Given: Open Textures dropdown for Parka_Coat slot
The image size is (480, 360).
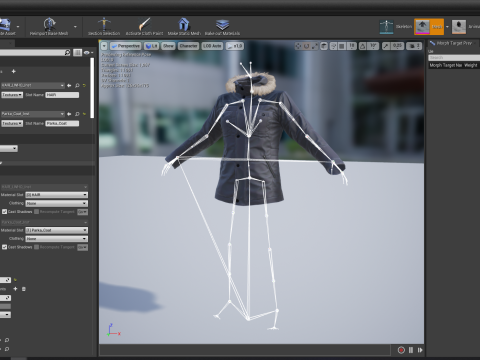Looking at the screenshot, I should tap(12, 123).
